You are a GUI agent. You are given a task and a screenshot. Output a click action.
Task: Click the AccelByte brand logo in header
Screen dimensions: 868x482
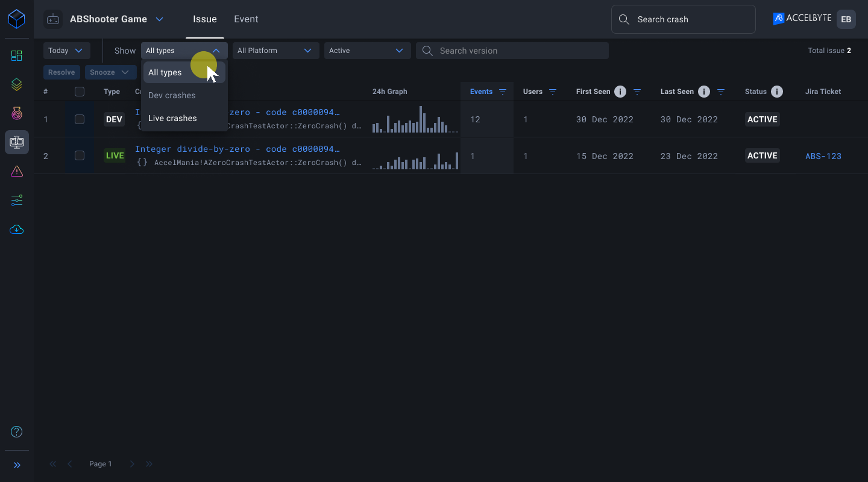(802, 19)
